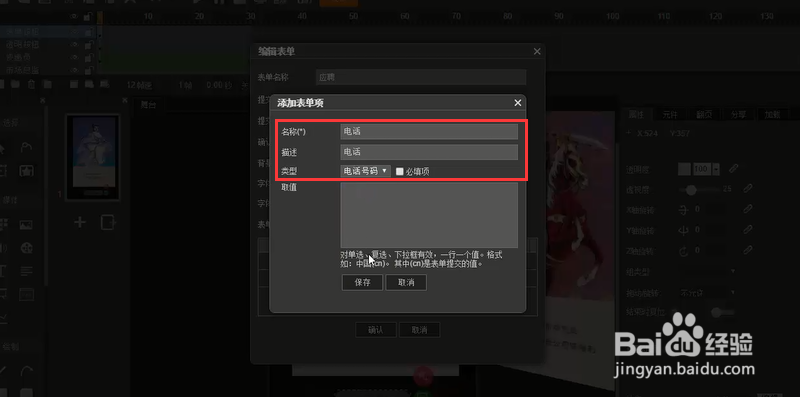Click 取消 in the 编辑表单 window
The height and width of the screenshot is (397, 800).
419,330
